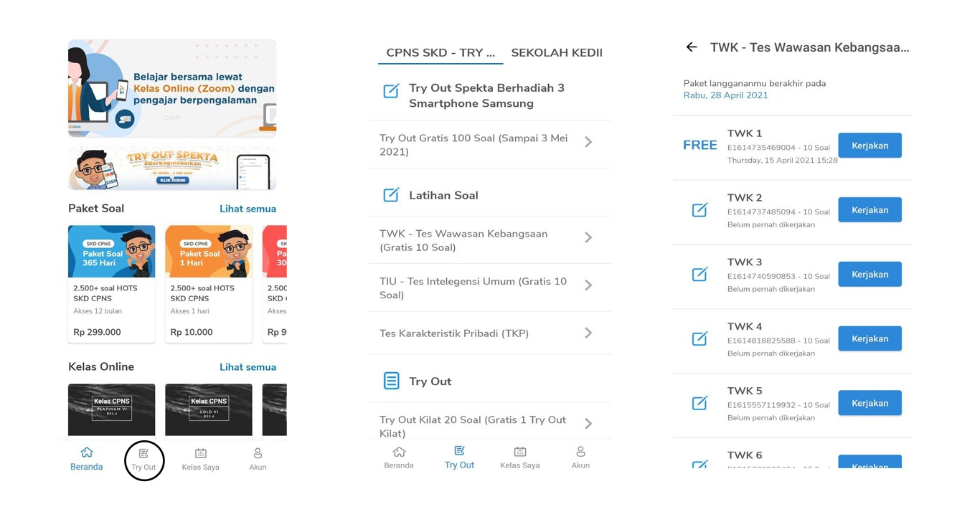Expand Try Out Gratis 100 Soal chevron
Screen dimensions: 980x522
[x=588, y=142]
